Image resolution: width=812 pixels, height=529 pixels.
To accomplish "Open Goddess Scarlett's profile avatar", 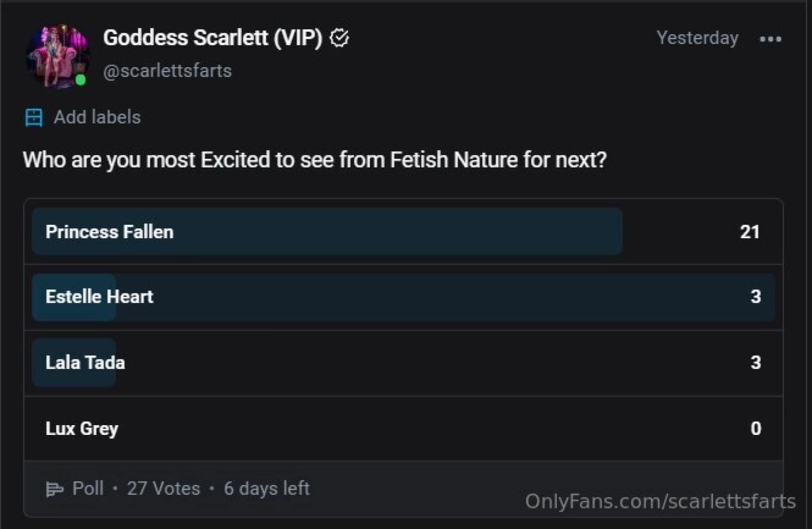I will coord(57,55).
